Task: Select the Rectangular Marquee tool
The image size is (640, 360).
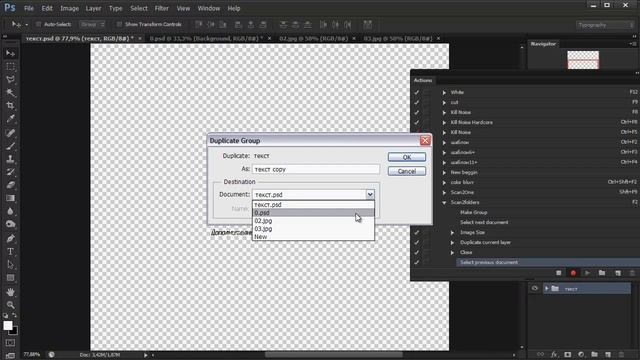Action: (x=10, y=67)
